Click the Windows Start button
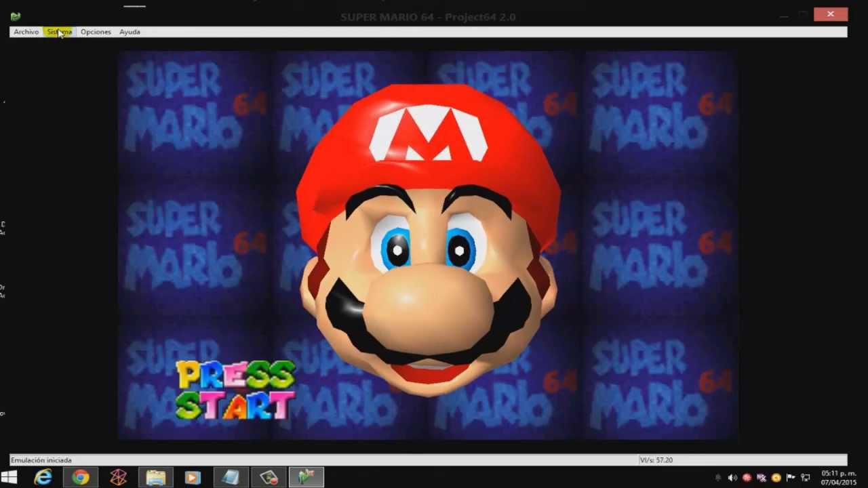This screenshot has width=868, height=488. tap(9, 478)
